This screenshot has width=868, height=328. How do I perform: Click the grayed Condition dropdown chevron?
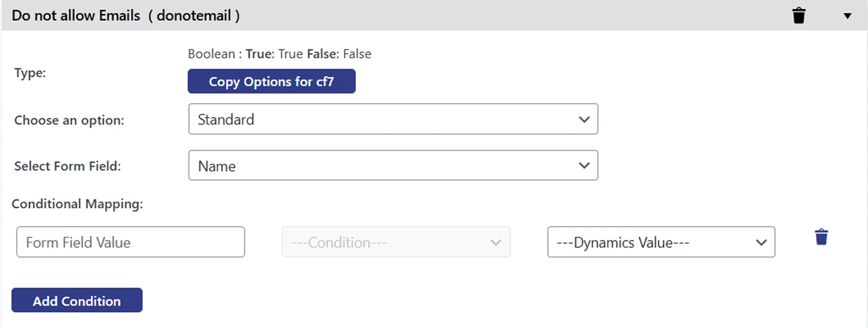[x=496, y=242]
